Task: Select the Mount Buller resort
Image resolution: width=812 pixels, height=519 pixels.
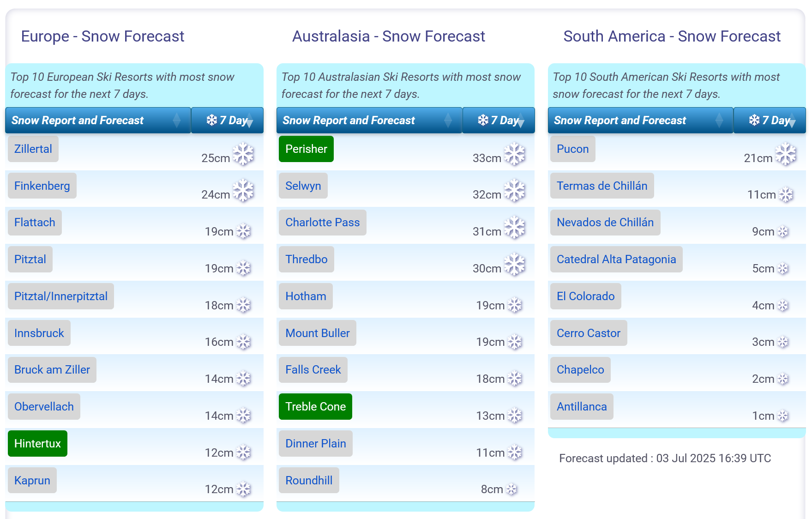Action: tap(317, 333)
